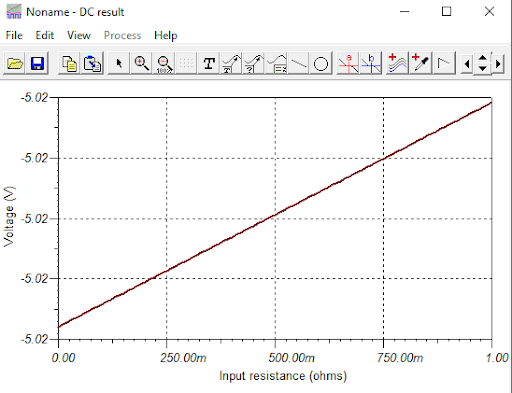This screenshot has width=512, height=393.
Task: Click the Open folder icon
Action: coord(14,63)
